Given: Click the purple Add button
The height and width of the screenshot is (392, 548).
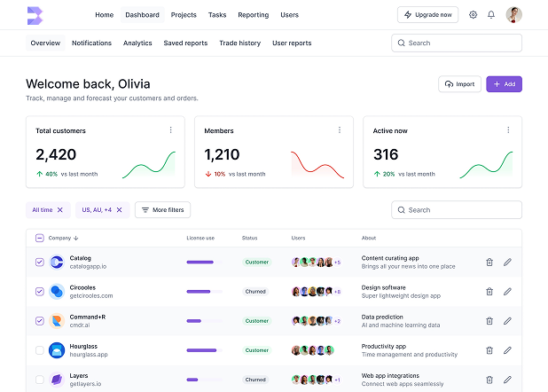Looking at the screenshot, I should pyautogui.click(x=504, y=84).
